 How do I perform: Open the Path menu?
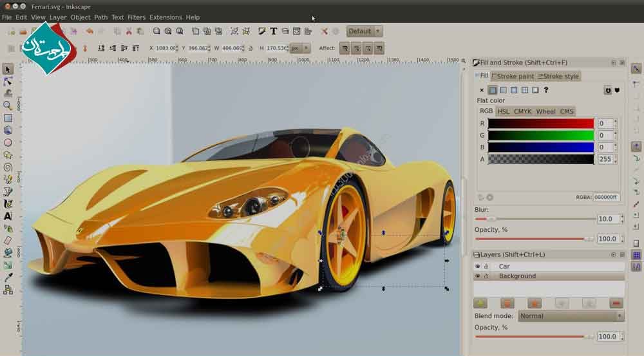click(100, 17)
